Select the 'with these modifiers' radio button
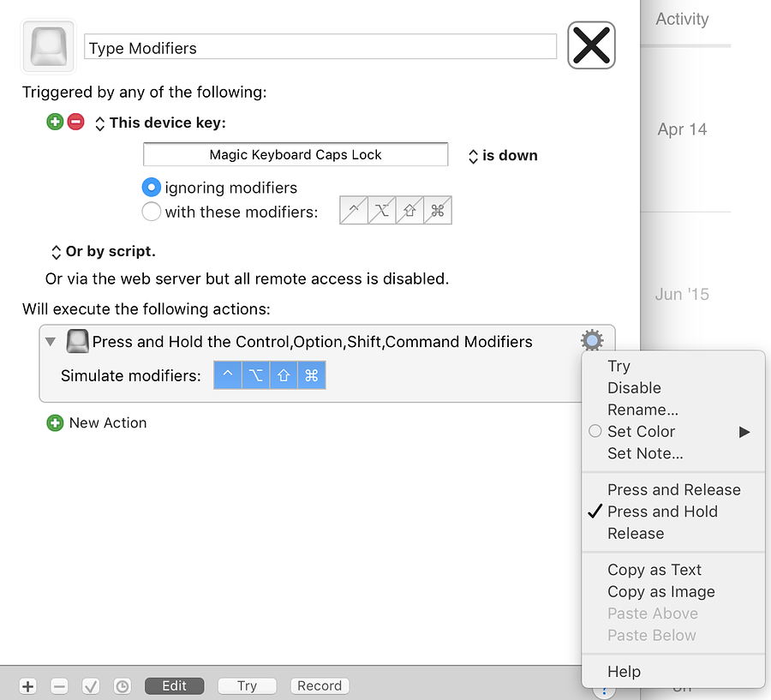Viewport: 771px width, 700px height. coord(152,212)
